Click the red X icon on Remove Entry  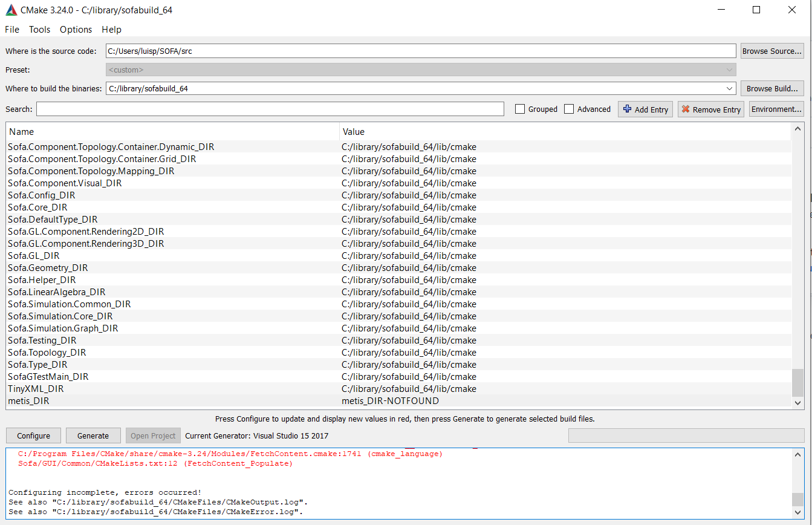[x=686, y=109]
